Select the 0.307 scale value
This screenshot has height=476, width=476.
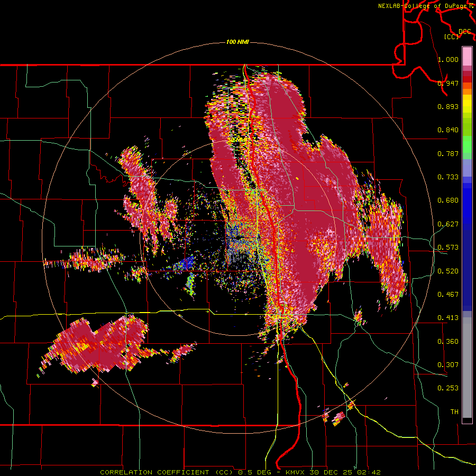448,365
